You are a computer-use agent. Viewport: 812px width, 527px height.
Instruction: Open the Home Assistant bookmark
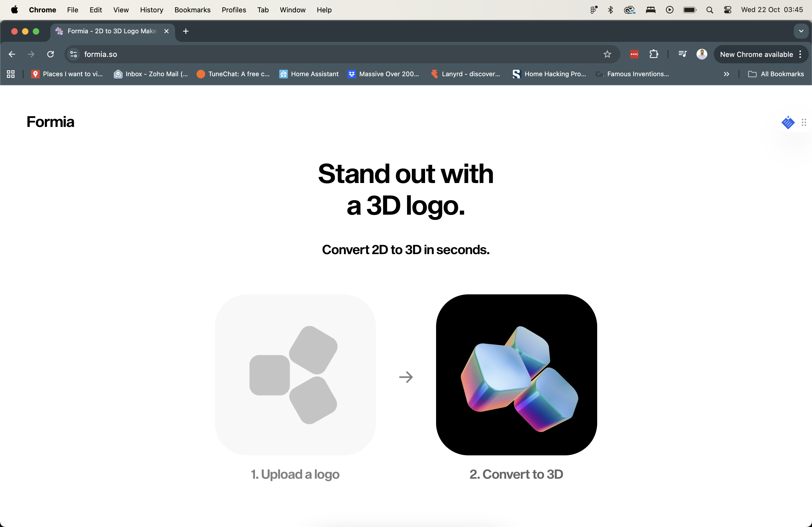click(x=309, y=74)
